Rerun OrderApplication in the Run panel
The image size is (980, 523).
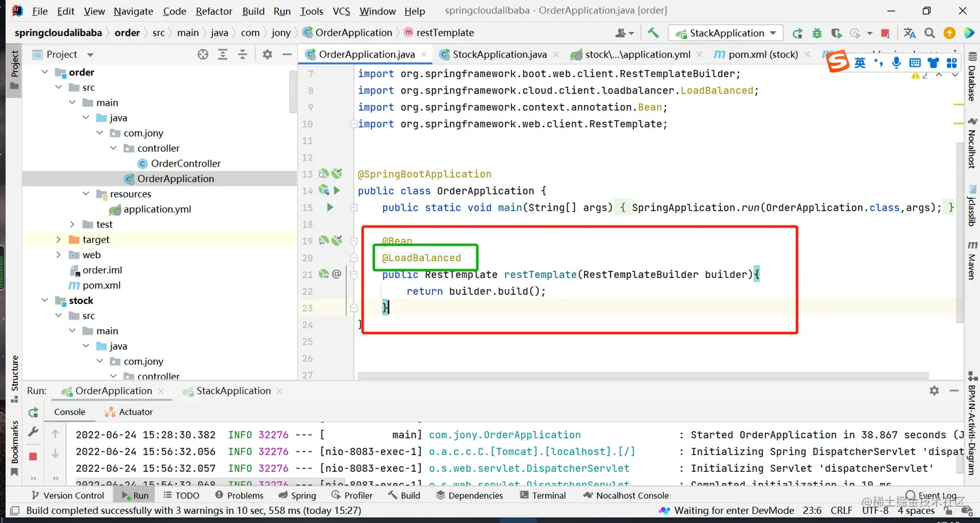pos(33,413)
